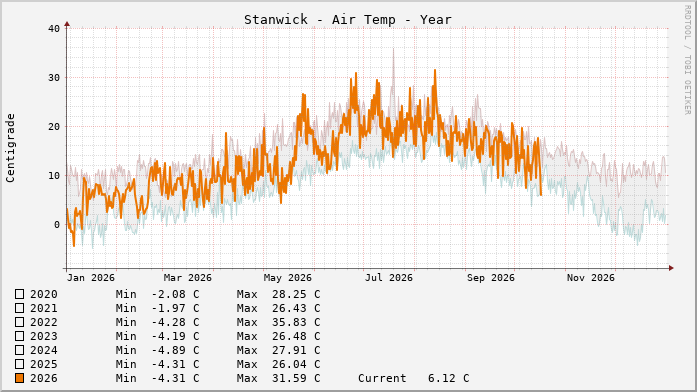Click the 'Jan 2026' x-axis label
Screen dimensions: 697x392
point(91,278)
